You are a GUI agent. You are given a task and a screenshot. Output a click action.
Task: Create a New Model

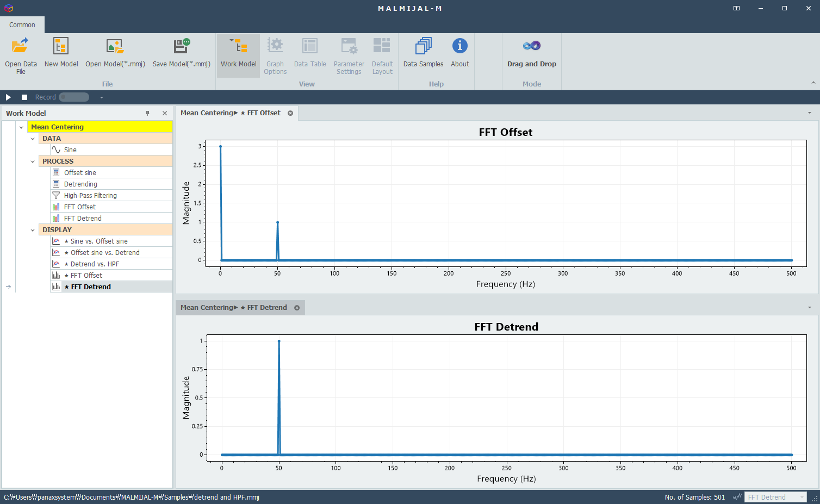coord(61,53)
